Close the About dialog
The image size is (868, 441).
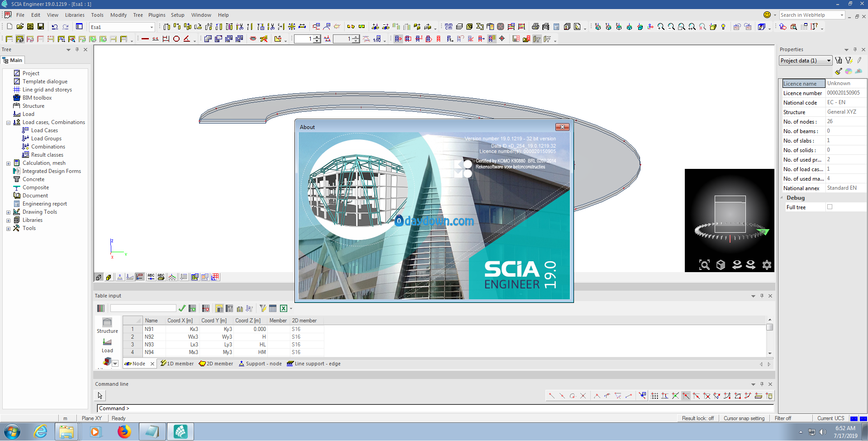point(562,127)
